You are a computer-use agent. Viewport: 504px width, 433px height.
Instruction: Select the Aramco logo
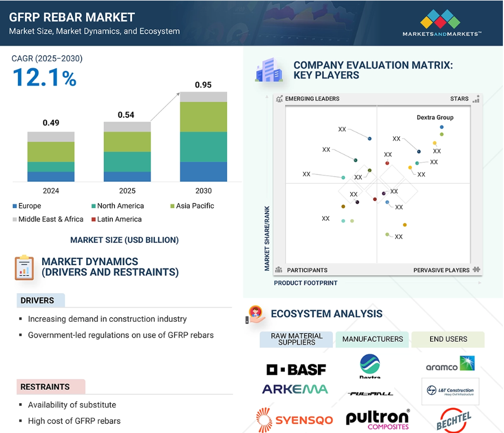click(450, 364)
